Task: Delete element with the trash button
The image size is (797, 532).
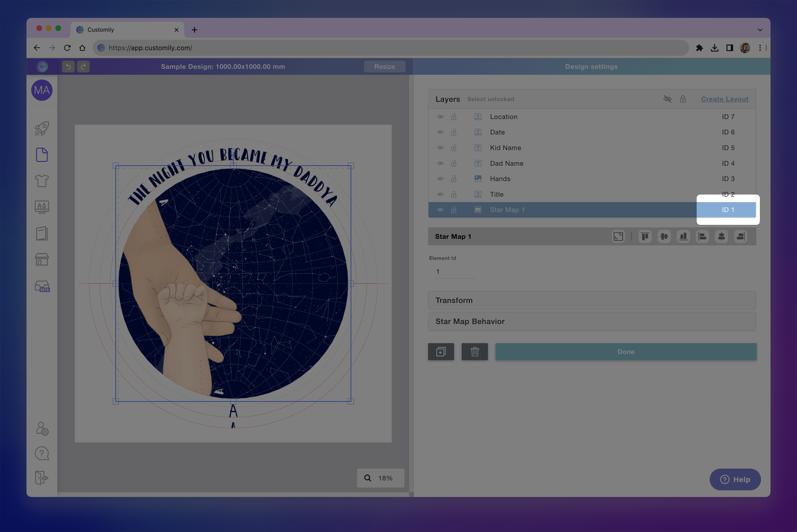Action: click(x=474, y=352)
